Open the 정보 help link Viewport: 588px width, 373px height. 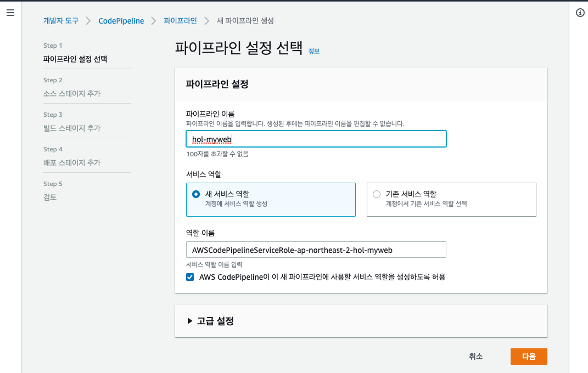pyautogui.click(x=314, y=52)
